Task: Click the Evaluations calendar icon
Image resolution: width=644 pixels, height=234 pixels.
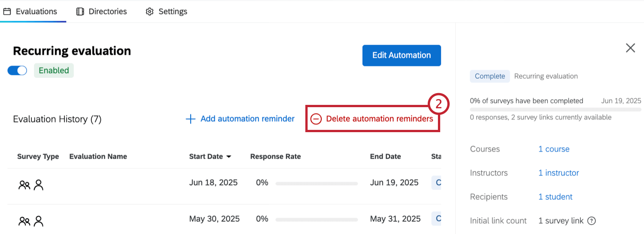Action: pyautogui.click(x=7, y=12)
